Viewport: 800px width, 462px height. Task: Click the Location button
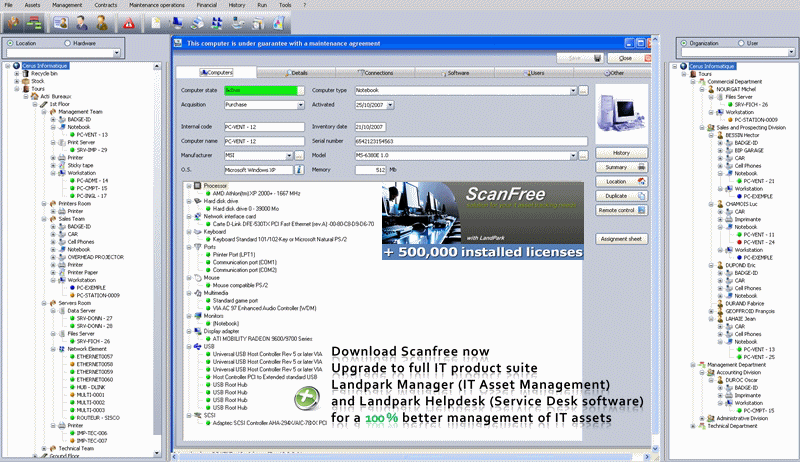pyautogui.click(x=621, y=182)
